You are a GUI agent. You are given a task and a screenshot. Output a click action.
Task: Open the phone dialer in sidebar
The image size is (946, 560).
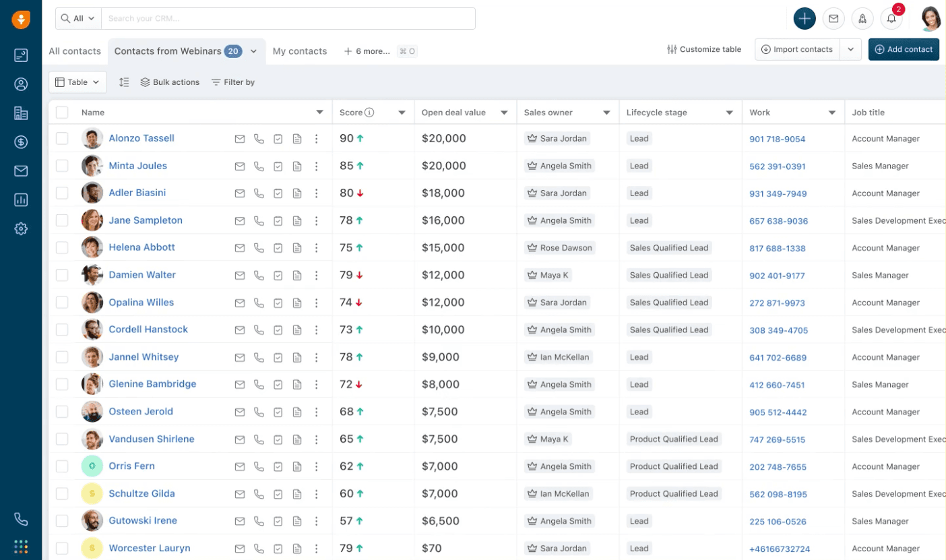click(x=21, y=519)
